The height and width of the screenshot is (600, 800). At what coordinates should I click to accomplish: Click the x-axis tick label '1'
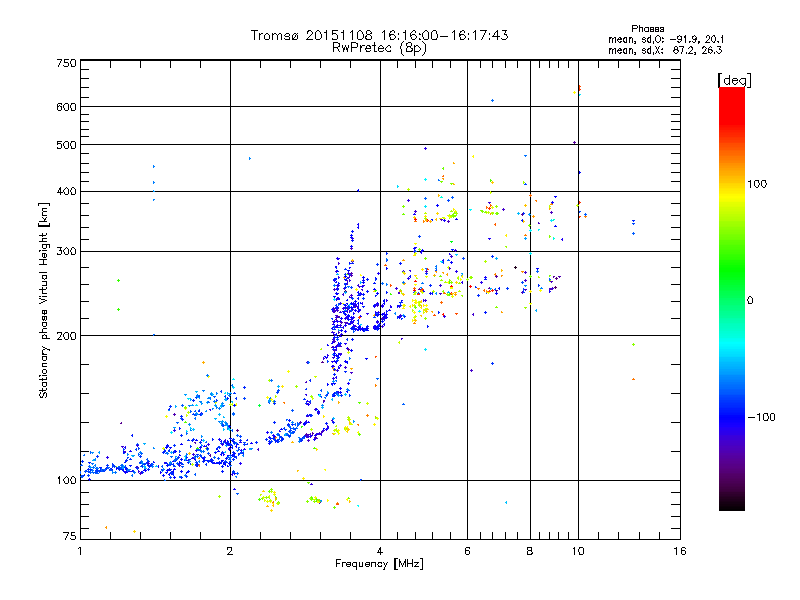tap(80, 551)
